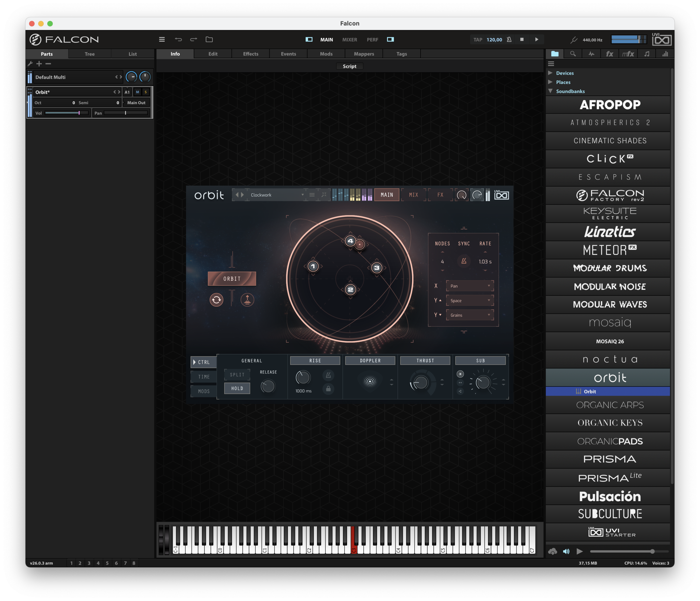The image size is (700, 601).
Task: Switch to the Effects tab
Action: pyautogui.click(x=251, y=54)
